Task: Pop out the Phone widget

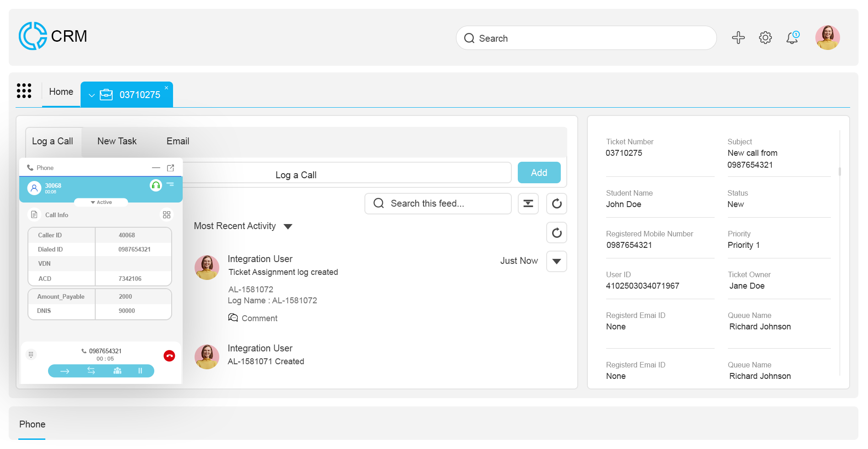Action: tap(170, 168)
